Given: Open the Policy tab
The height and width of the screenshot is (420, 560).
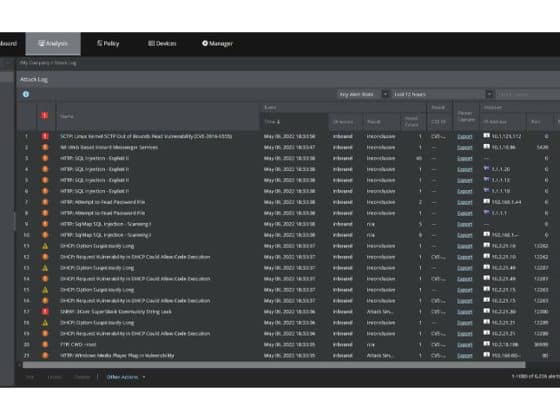Looking at the screenshot, I should [x=108, y=44].
